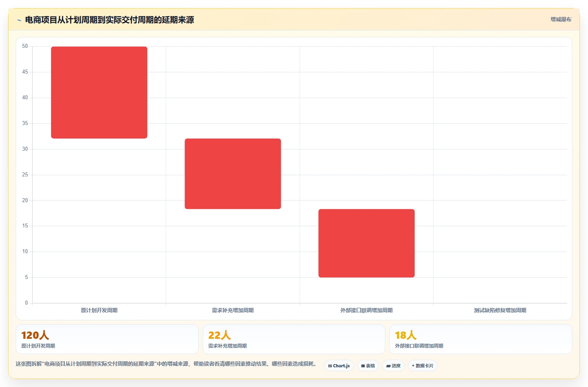Select the 进度 tag
Viewport: 588px width, 387px height.
click(393, 366)
